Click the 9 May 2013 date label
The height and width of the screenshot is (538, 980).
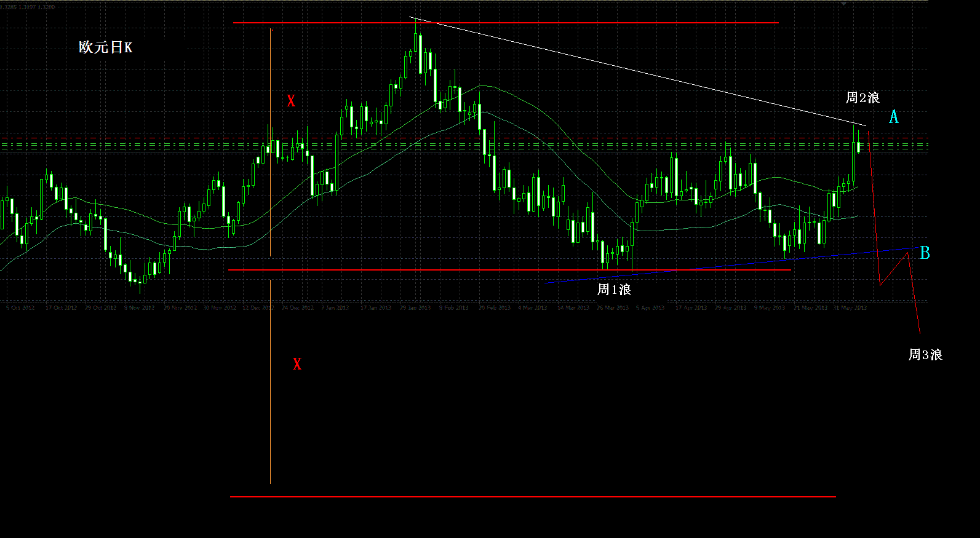point(770,307)
